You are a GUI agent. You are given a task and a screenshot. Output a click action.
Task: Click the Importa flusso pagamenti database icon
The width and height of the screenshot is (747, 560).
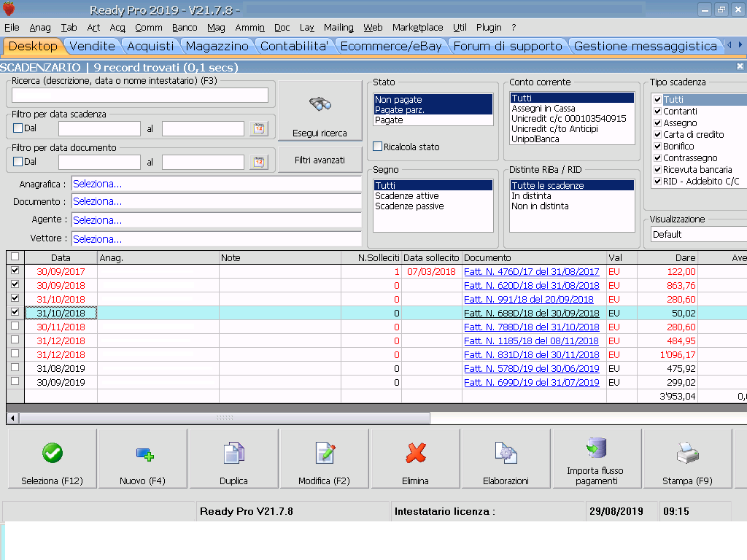point(596,448)
